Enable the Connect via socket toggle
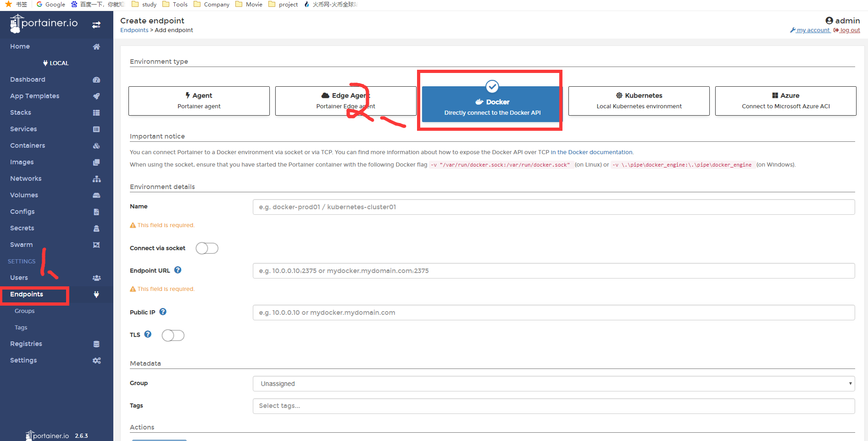The image size is (868, 441). (207, 248)
